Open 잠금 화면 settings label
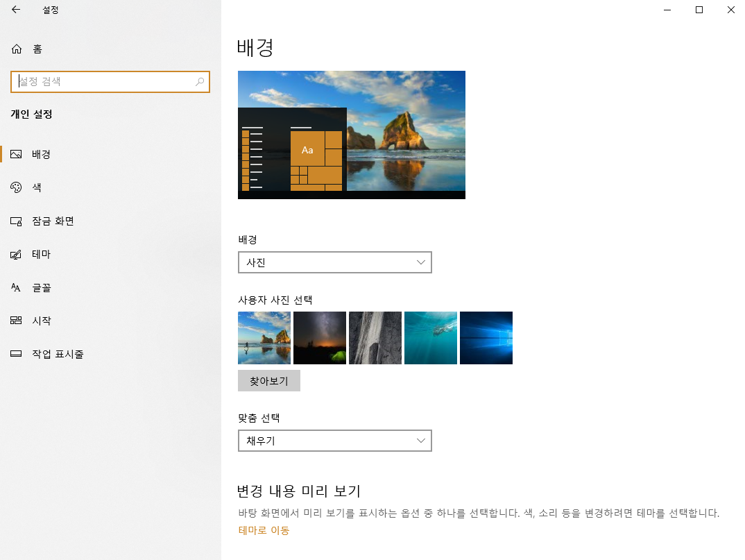745x560 pixels. click(53, 221)
